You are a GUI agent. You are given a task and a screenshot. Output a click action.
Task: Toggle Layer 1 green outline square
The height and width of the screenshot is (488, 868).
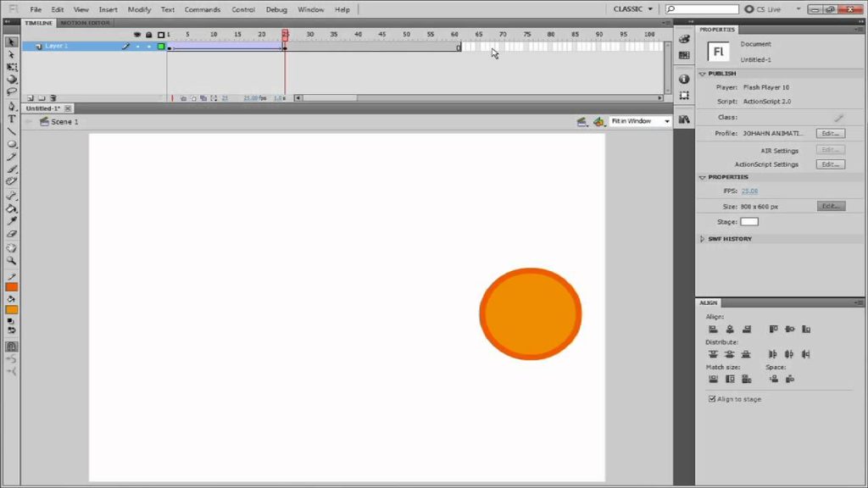pos(161,47)
